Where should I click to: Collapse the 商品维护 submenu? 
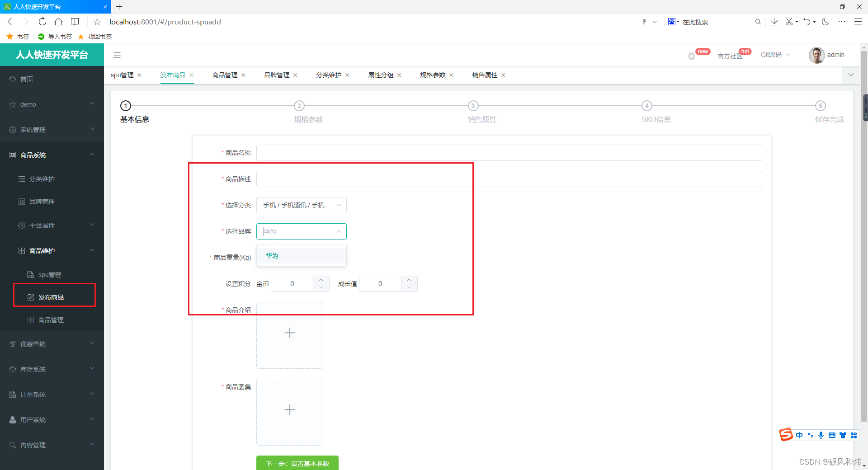[x=52, y=251]
